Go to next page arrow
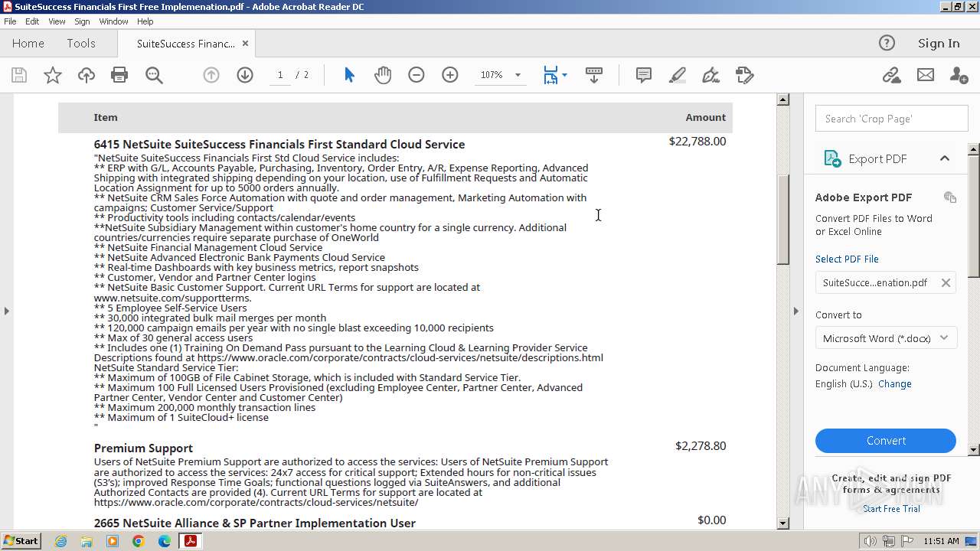 pyautogui.click(x=245, y=75)
